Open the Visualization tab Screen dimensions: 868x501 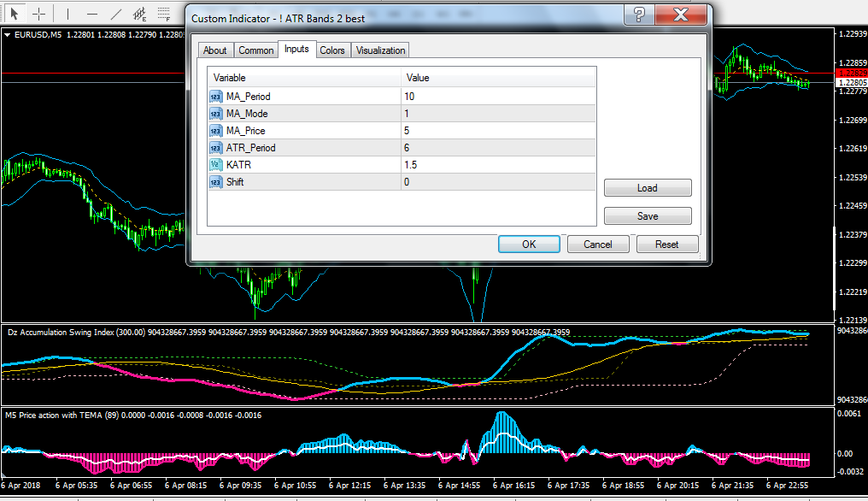click(380, 50)
